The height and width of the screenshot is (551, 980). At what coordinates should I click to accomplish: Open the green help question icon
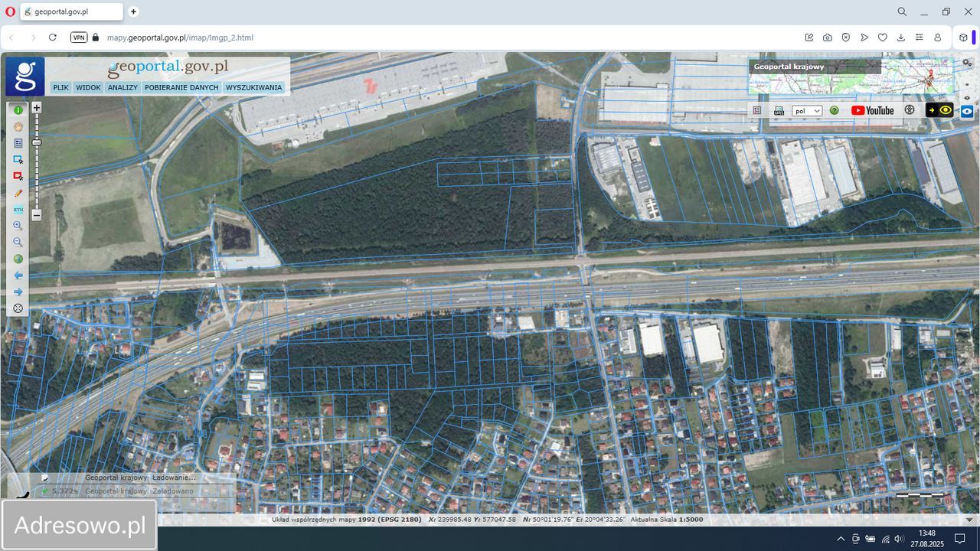(x=835, y=110)
